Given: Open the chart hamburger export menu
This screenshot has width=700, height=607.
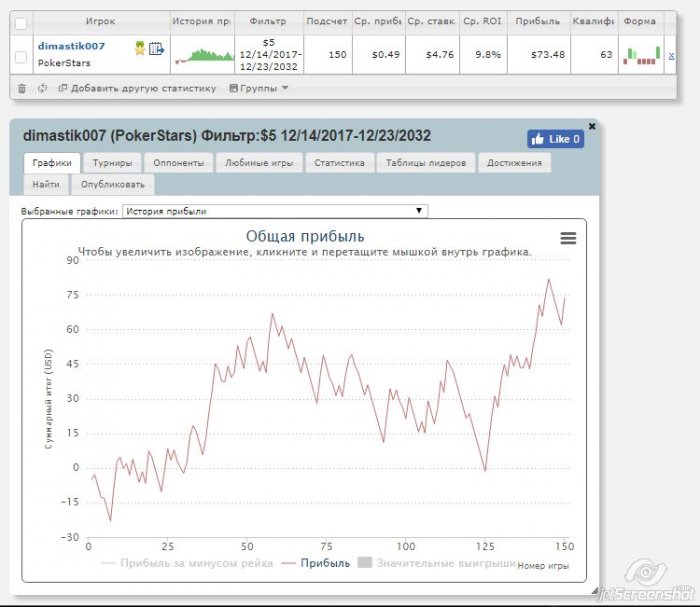Looking at the screenshot, I should click(568, 238).
